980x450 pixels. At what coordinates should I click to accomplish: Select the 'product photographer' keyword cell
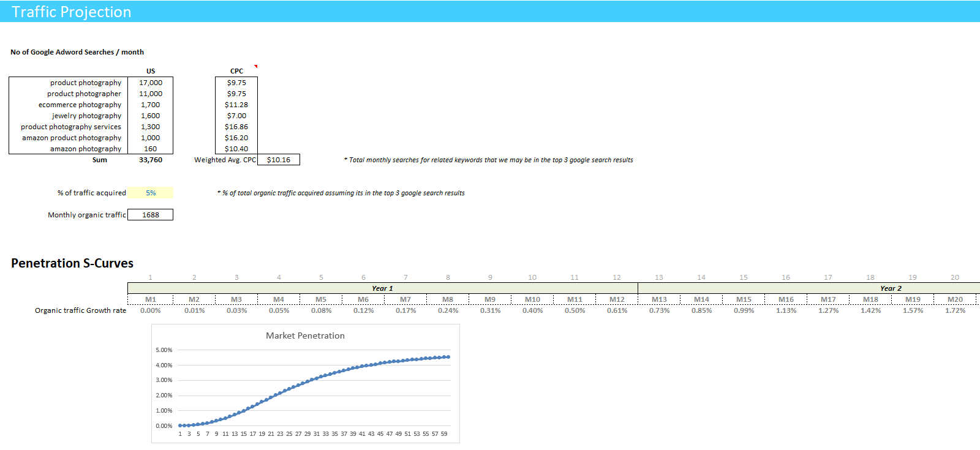coord(84,94)
